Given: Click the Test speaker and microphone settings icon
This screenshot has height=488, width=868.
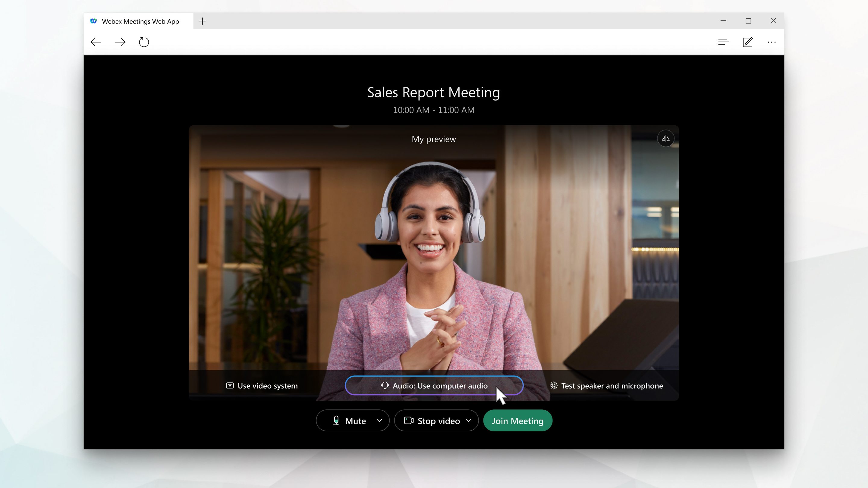Looking at the screenshot, I should point(554,386).
